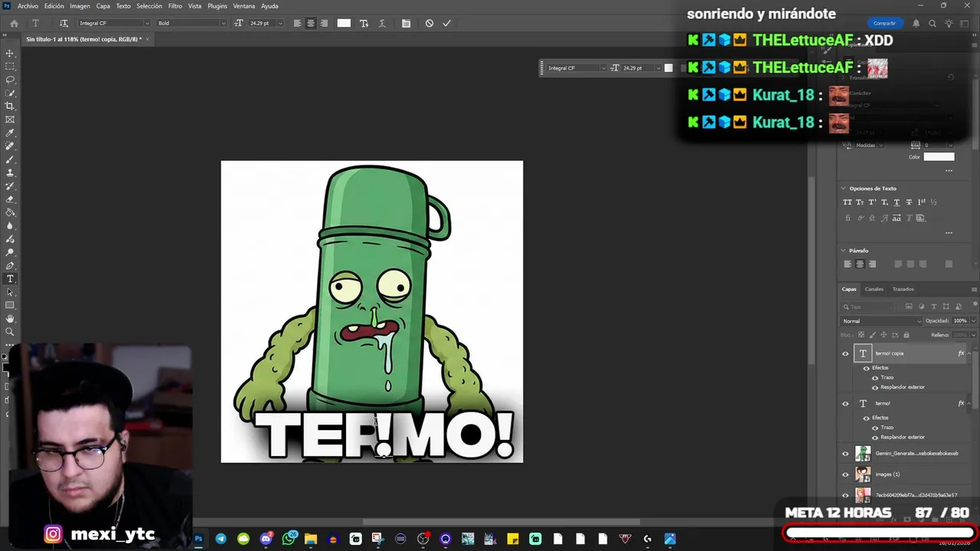Screen dimensions: 980x551
Task: Select the Eyedropper tool
Action: click(10, 133)
